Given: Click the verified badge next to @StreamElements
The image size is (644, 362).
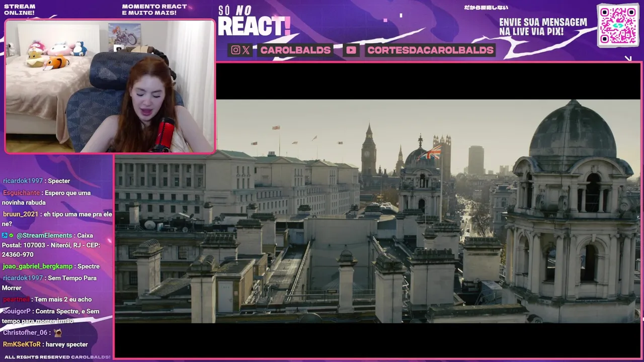Looking at the screenshot, I should [11, 235].
